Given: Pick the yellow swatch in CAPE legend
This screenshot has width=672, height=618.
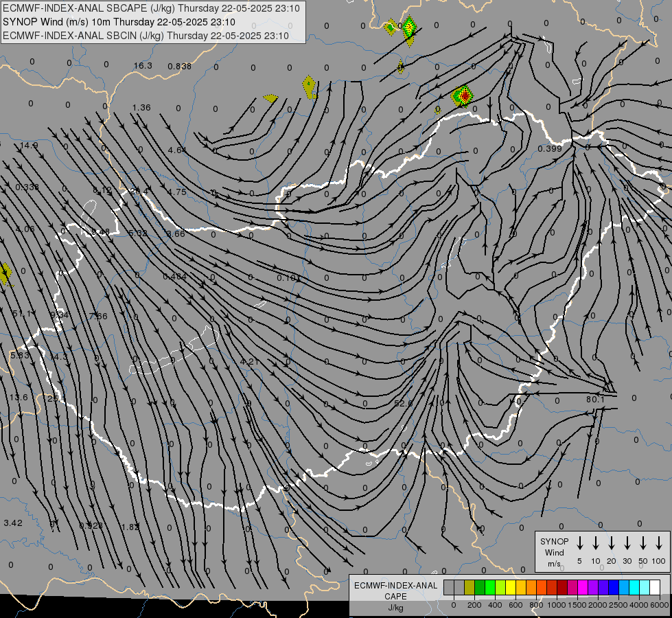Looking at the screenshot, I should click(x=511, y=587).
